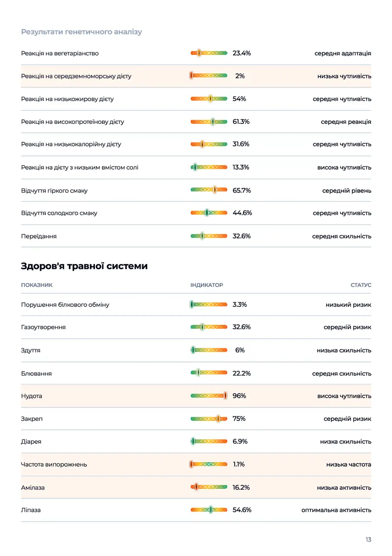Image resolution: width=392 pixels, height=556 pixels.
Task: Click the Закреп indicator bar at 75%
Action: 209,419
